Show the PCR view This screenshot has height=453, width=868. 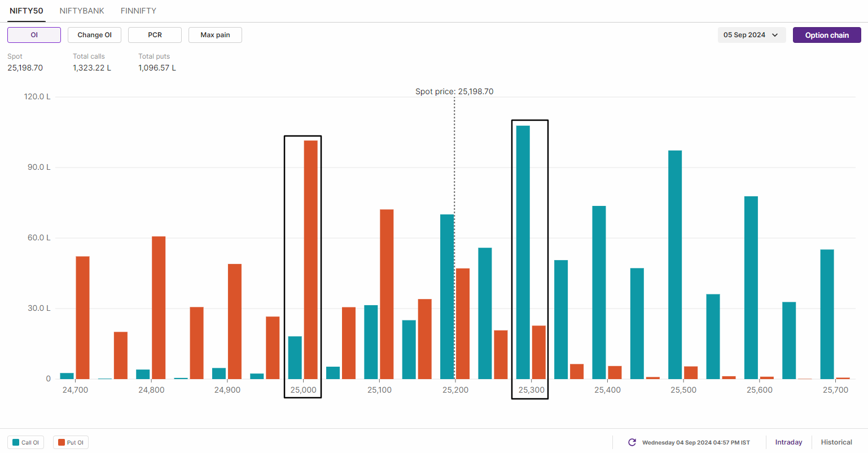tap(155, 35)
